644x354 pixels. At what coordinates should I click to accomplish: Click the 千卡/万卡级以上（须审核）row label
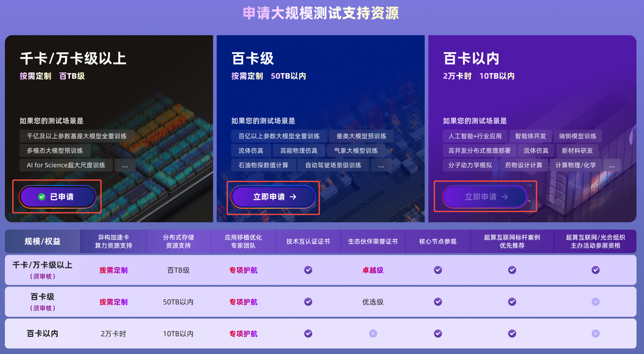coord(42,270)
